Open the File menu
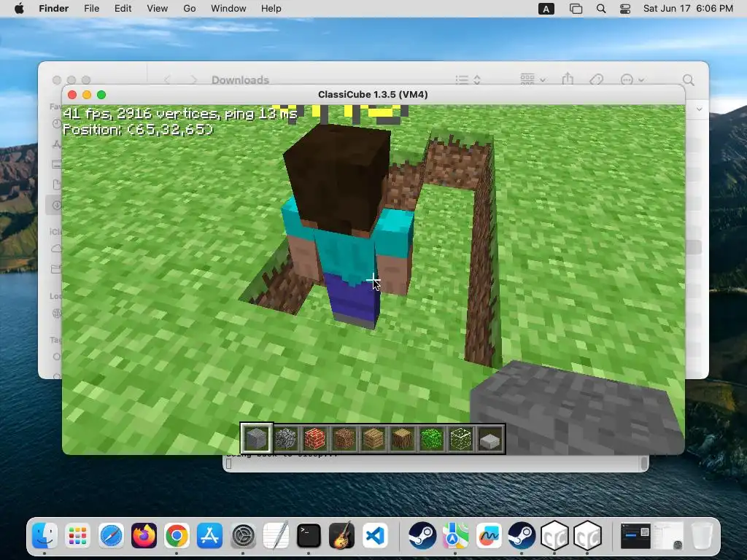The width and height of the screenshot is (747, 560). pyautogui.click(x=91, y=9)
